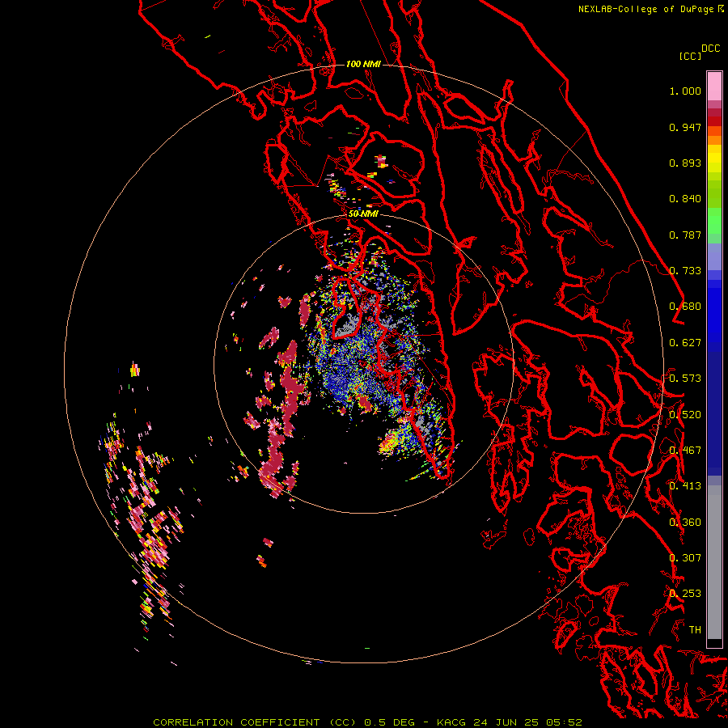The height and width of the screenshot is (728, 728).
Task: Click the 24 JUN 25 date in caption
Action: [x=506, y=722]
